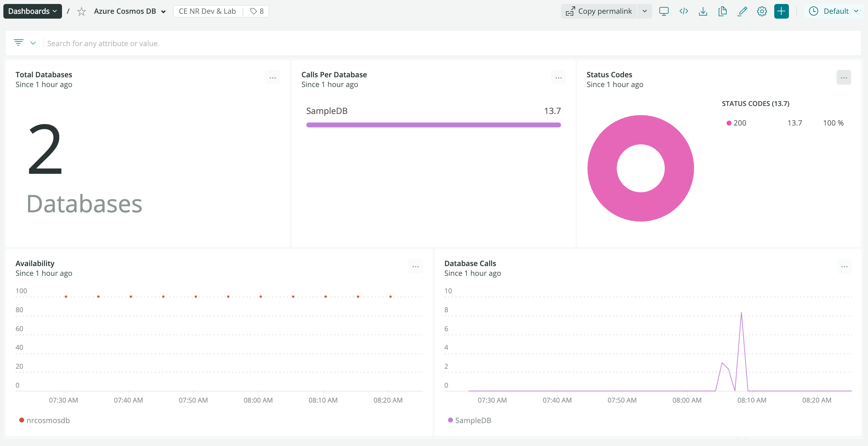Click the filter icon in the search bar
The height and width of the screenshot is (446, 868).
coord(19,43)
